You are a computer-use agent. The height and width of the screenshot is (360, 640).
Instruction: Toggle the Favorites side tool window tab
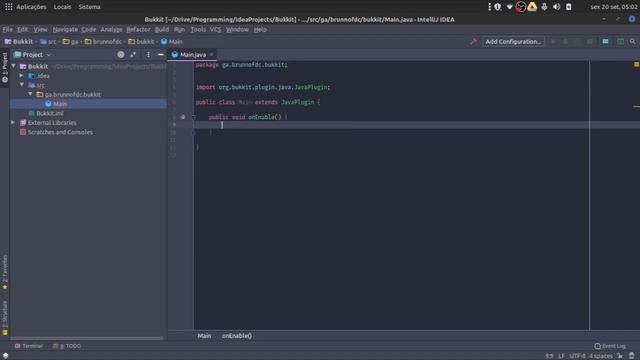point(5,272)
